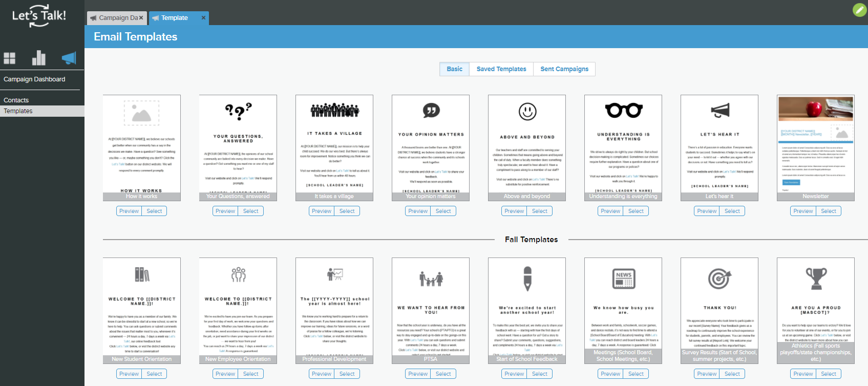Click the Let's Talk! logo

click(x=39, y=16)
